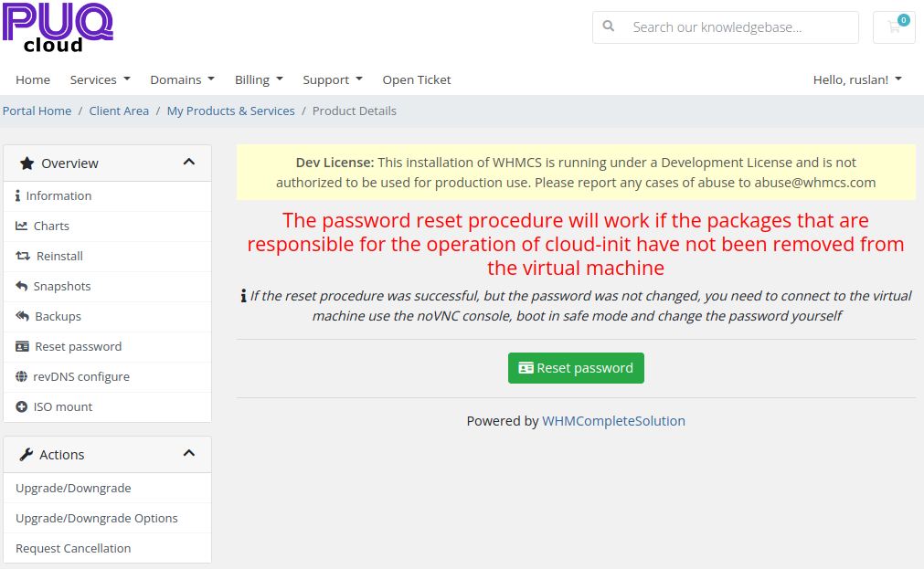Open My Products & Services breadcrumb
The image size is (924, 569).
point(230,111)
